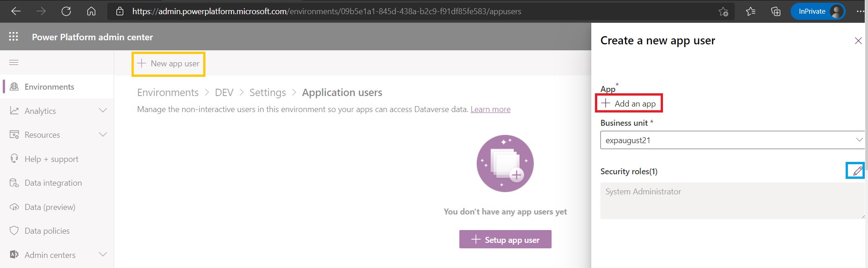The width and height of the screenshot is (868, 268).
Task: Expand the Admin centers section
Action: [x=103, y=255]
